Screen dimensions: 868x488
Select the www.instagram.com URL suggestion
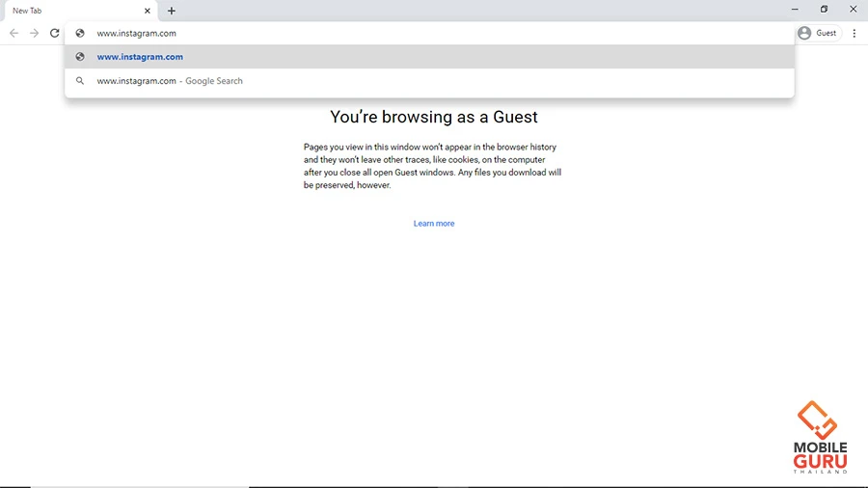click(x=140, y=57)
